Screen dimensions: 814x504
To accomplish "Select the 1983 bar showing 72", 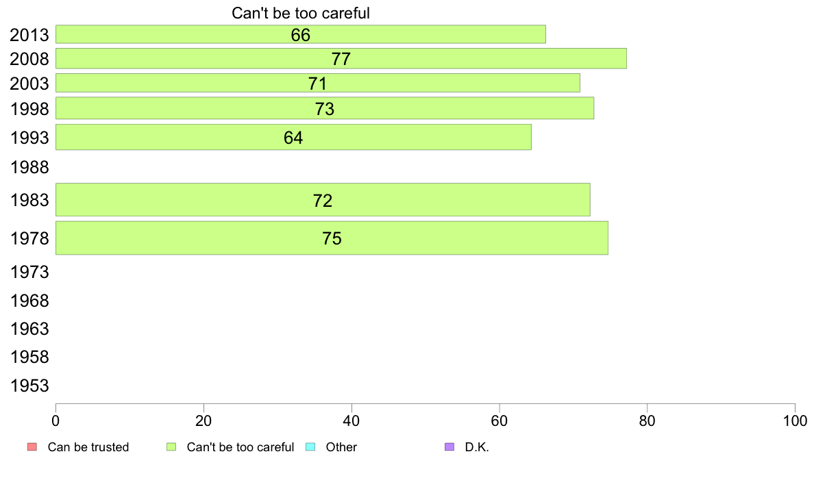I will 323,200.
